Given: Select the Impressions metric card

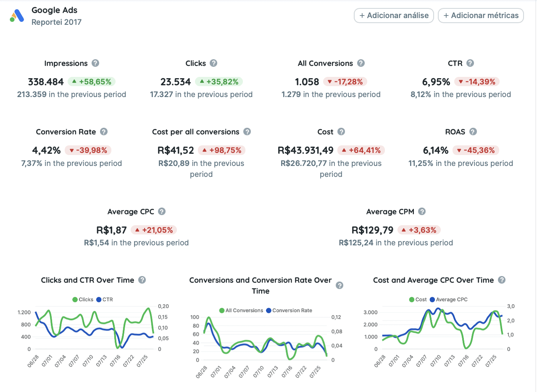Looking at the screenshot, I should coord(71,80).
